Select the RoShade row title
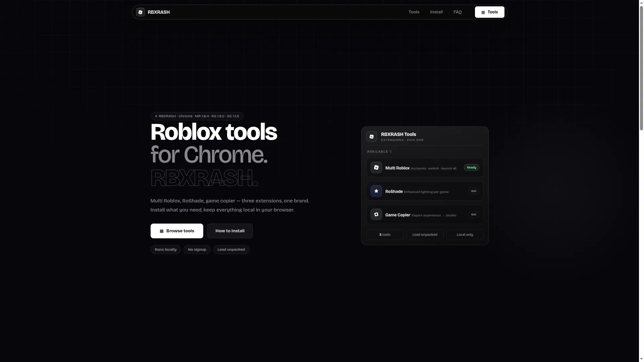Image resolution: width=644 pixels, height=362 pixels. tap(394, 191)
